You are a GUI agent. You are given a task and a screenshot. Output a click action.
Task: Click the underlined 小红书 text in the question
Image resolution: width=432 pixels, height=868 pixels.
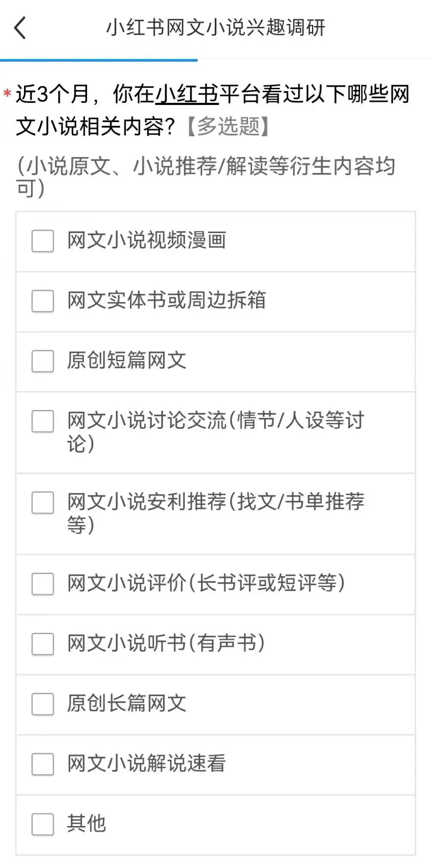coord(187,94)
